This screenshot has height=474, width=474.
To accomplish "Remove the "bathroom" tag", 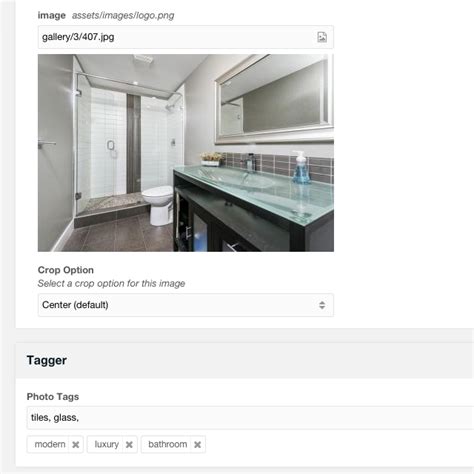I will pos(197,444).
